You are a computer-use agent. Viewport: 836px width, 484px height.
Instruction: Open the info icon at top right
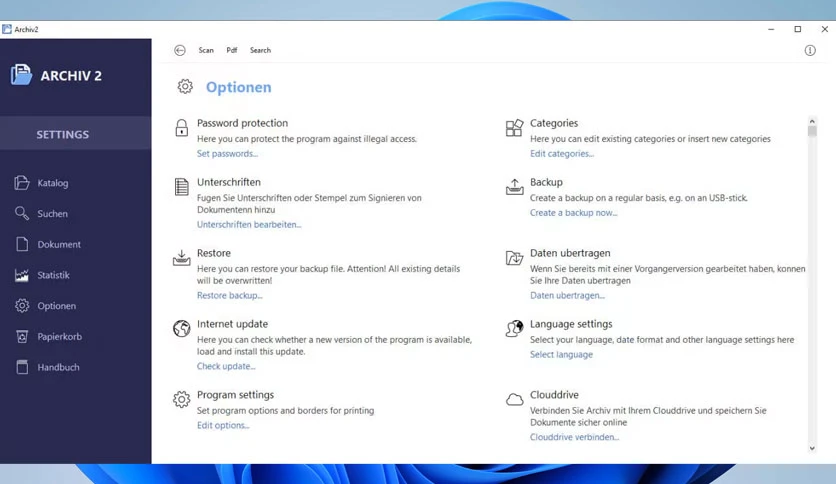810,51
